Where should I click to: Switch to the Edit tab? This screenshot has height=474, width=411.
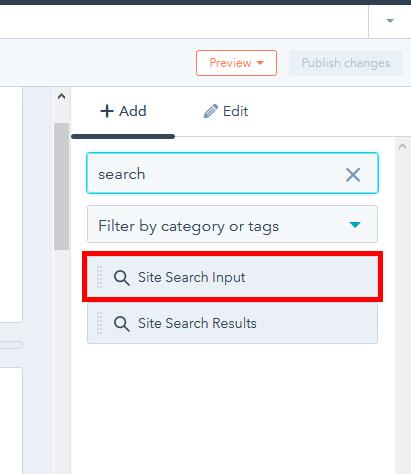coord(226,111)
